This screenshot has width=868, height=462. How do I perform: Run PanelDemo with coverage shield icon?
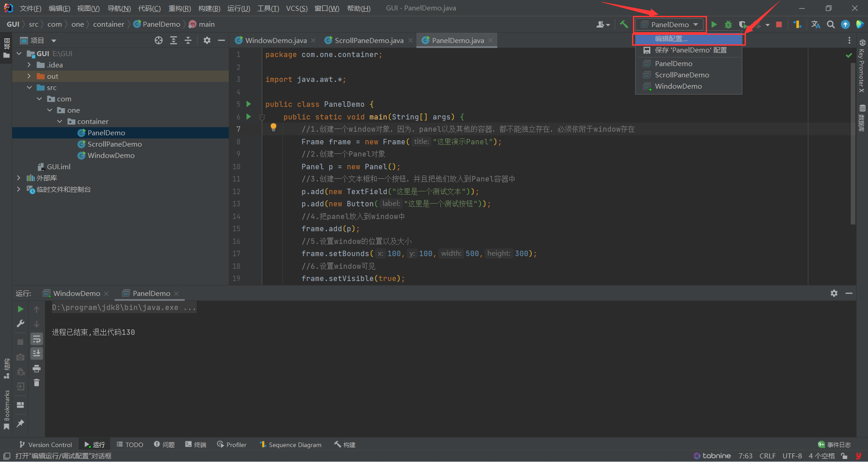point(743,24)
